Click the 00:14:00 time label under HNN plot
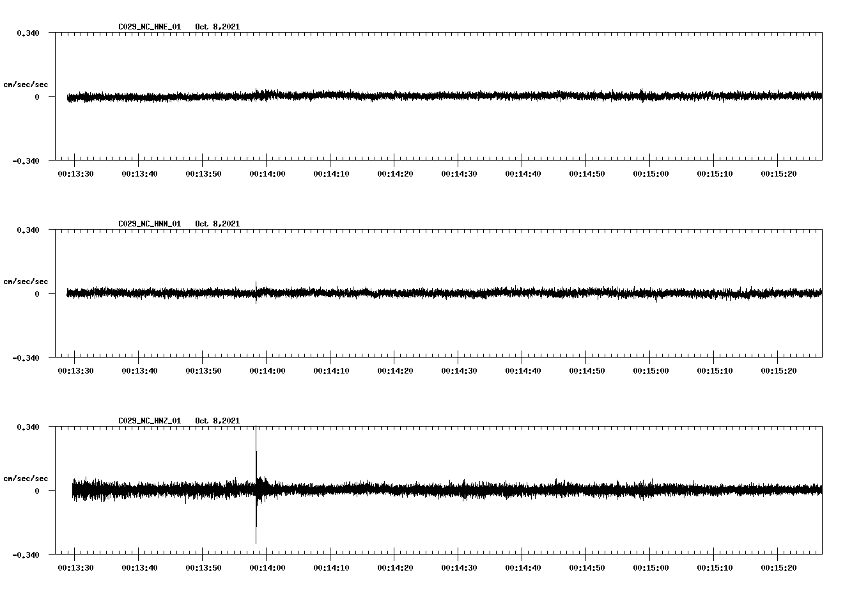The image size is (868, 591). 267,371
